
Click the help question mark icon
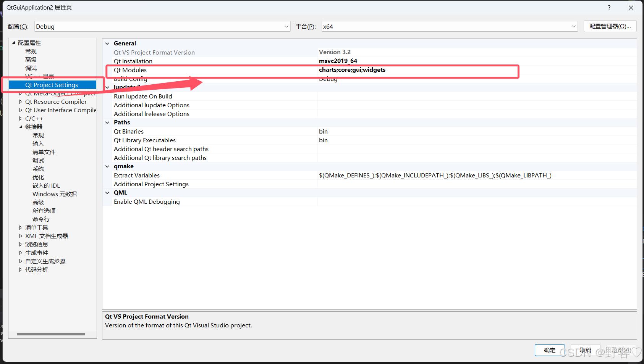pyautogui.click(x=609, y=7)
